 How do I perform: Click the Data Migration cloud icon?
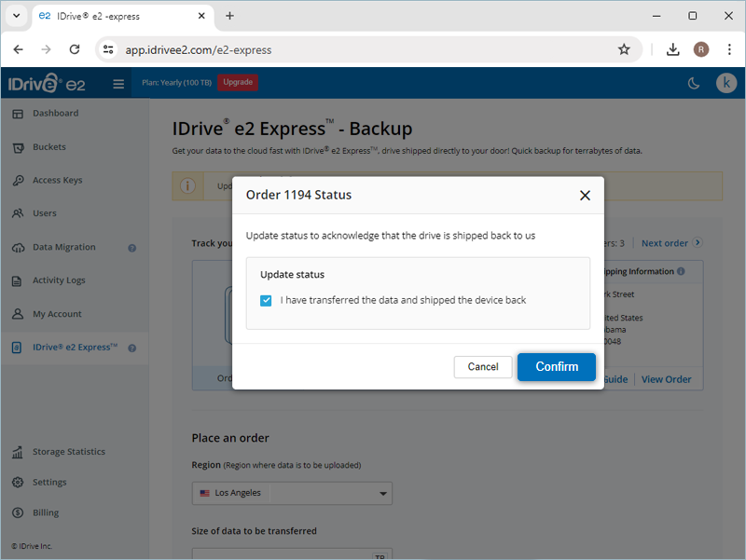tap(18, 248)
